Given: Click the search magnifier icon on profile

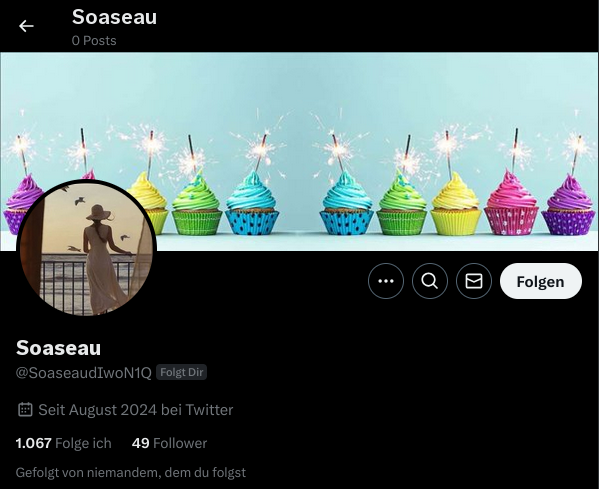Looking at the screenshot, I should pos(430,281).
